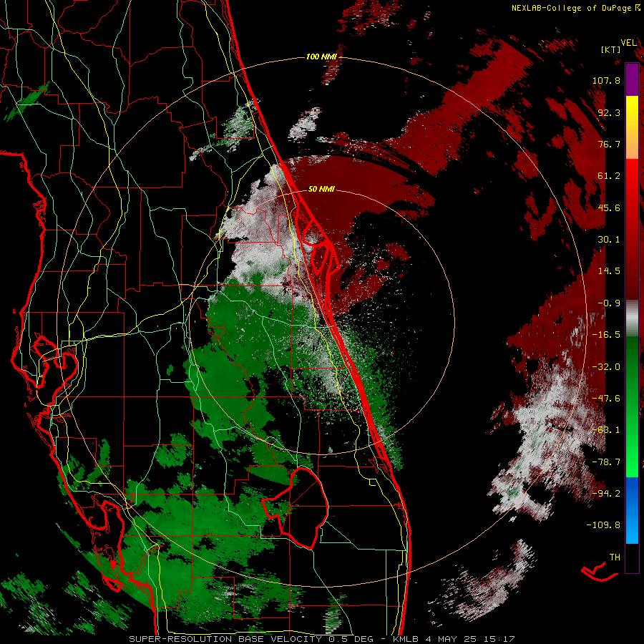Click the 15:17 timestamp in caption
Viewport: 644px width, 644px height.
click(499, 639)
